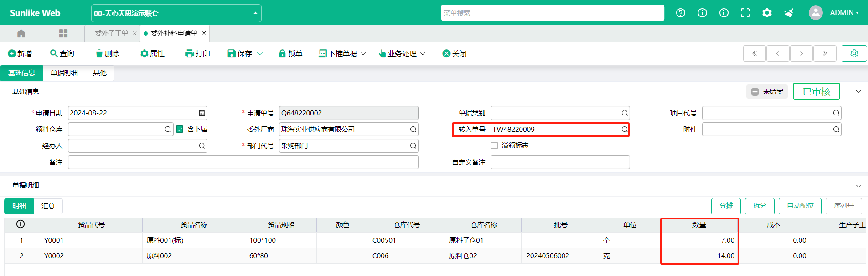The width and height of the screenshot is (868, 276).
Task: Click search icon in 转入单号 field
Action: tap(625, 130)
